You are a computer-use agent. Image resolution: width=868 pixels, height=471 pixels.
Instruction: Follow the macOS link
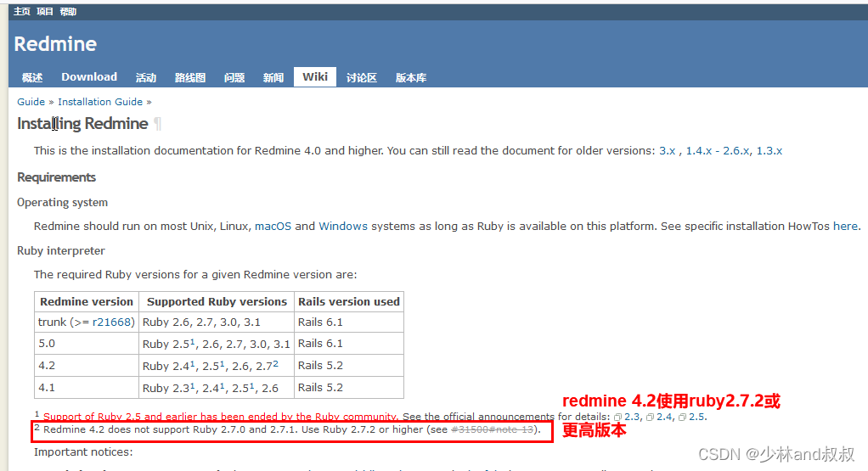click(x=273, y=226)
